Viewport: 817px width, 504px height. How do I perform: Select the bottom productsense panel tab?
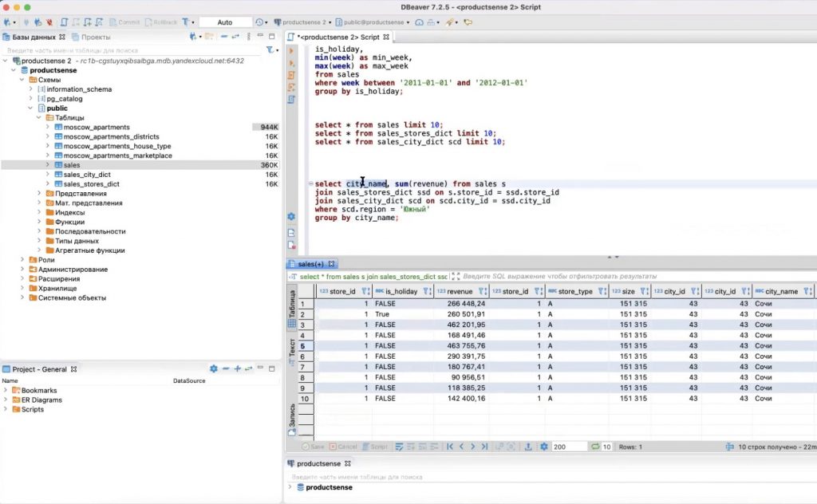pyautogui.click(x=319, y=463)
